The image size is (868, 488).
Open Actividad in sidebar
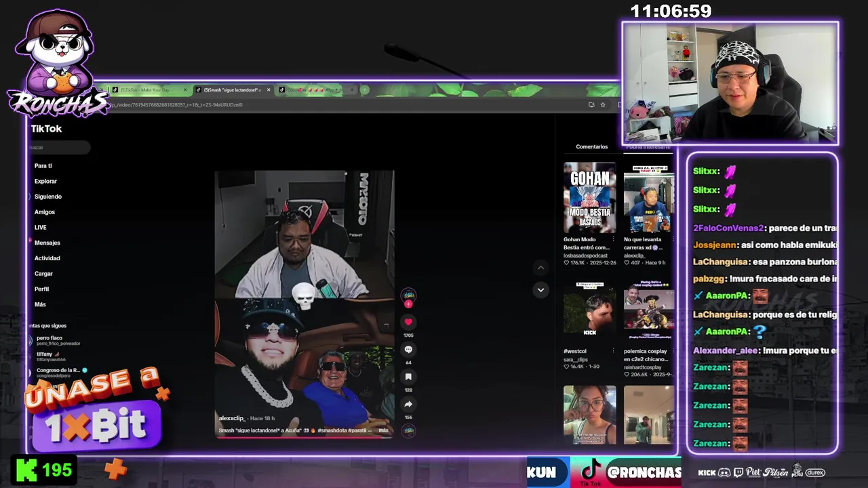point(47,258)
